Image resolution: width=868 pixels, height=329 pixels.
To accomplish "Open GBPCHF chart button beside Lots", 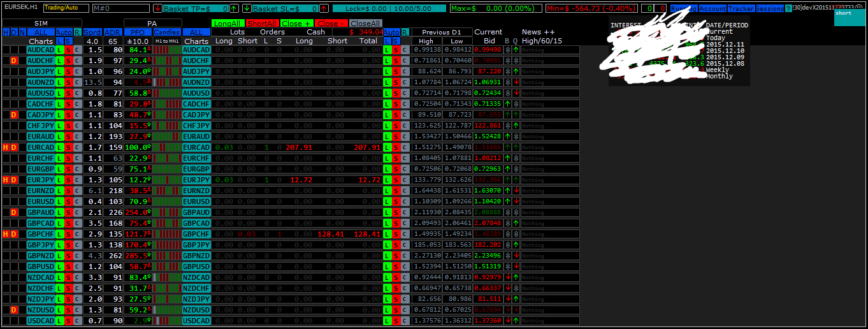I will point(196,234).
